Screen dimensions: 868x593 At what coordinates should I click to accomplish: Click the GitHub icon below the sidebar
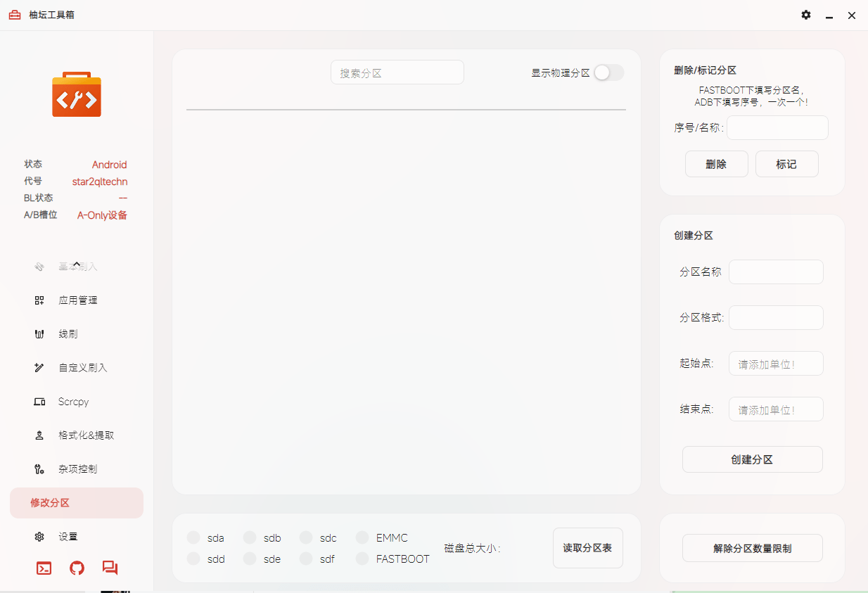(x=77, y=568)
